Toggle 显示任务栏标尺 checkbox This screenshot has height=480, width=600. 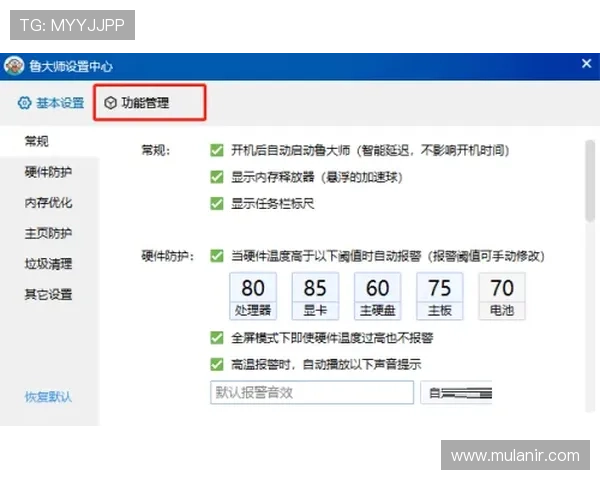click(x=217, y=203)
